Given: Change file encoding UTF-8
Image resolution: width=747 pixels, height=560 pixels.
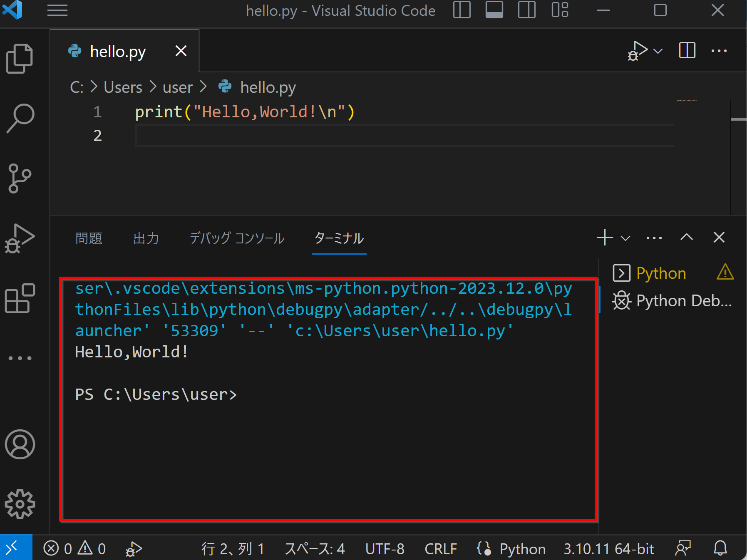Looking at the screenshot, I should 385,549.
